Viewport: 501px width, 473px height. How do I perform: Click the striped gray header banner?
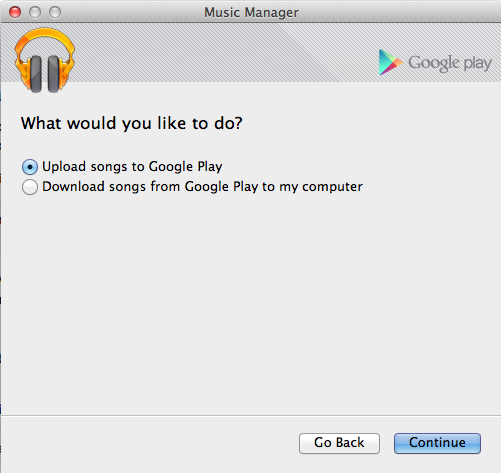[227, 52]
